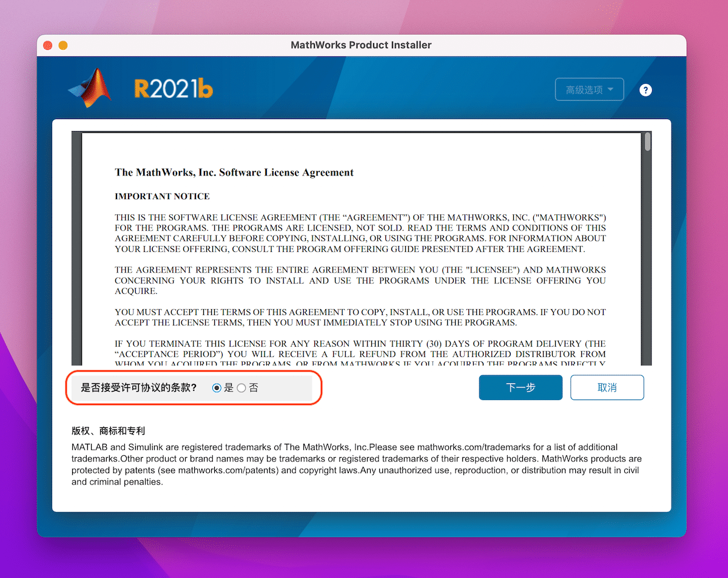Image resolution: width=728 pixels, height=578 pixels.
Task: Click the 'MathWorks Product Installer' window title
Action: 362,45
